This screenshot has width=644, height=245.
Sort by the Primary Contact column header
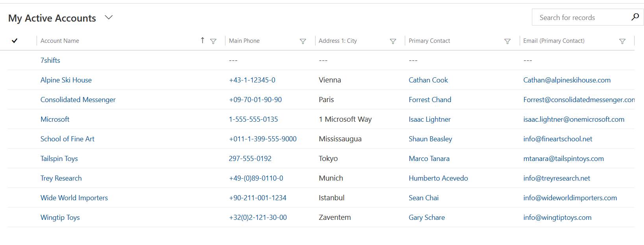[x=429, y=41]
